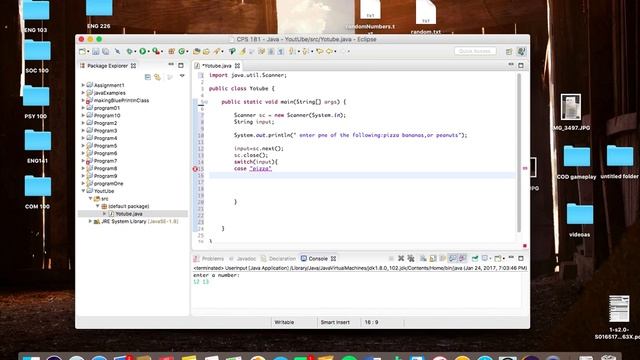The height and width of the screenshot is (360, 640).
Task: Open Run configurations dropdown arrow
Action: pos(148,52)
